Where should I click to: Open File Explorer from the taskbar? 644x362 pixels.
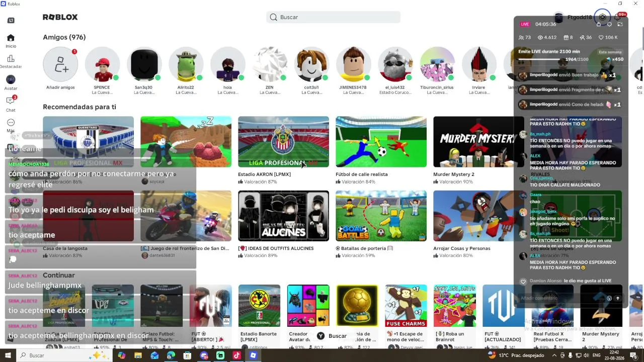click(138, 355)
